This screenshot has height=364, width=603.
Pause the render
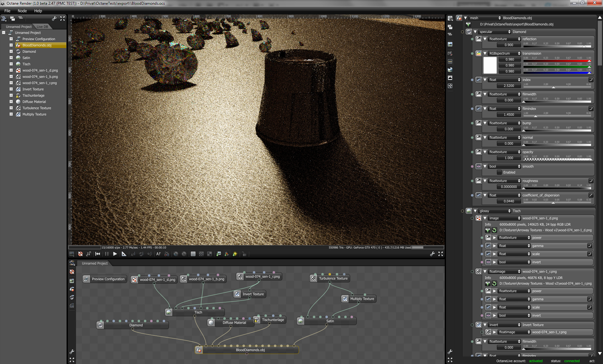[106, 254]
